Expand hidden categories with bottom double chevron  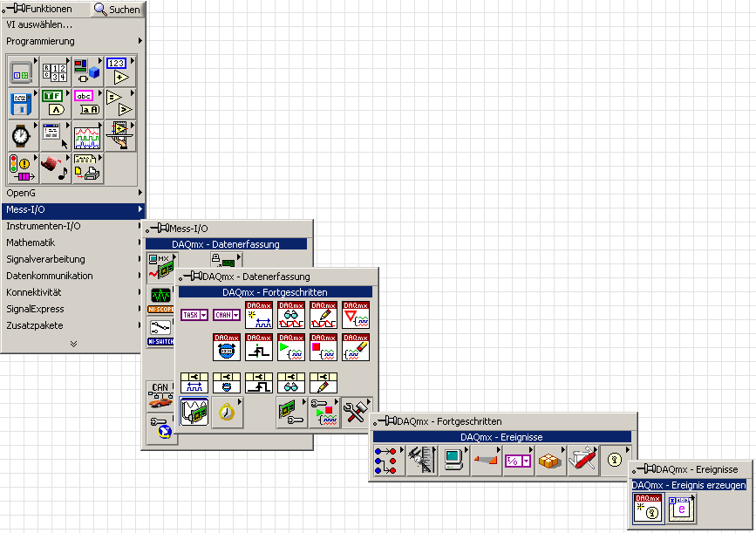pyautogui.click(x=73, y=344)
